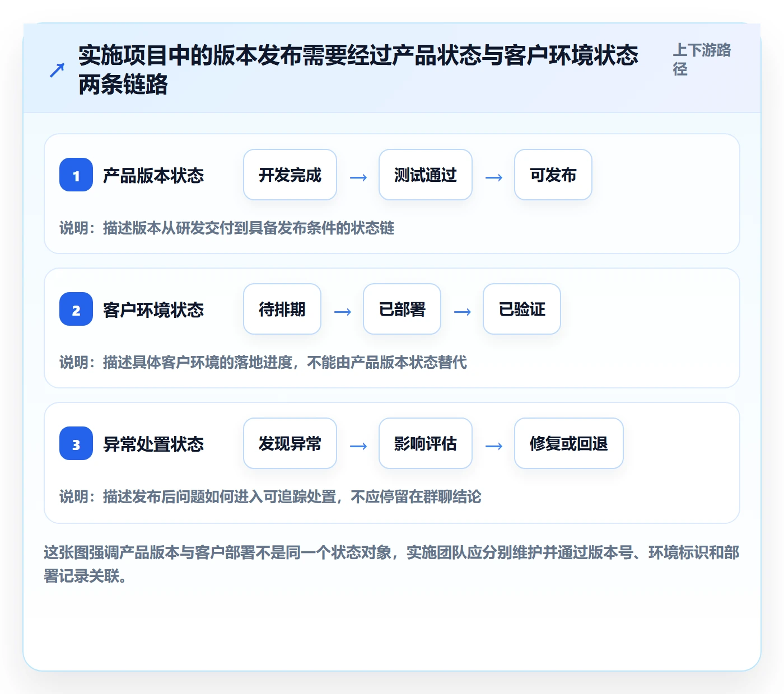The width and height of the screenshot is (784, 694).
Task: Click the 异常处置状态 row heading
Action: (153, 444)
